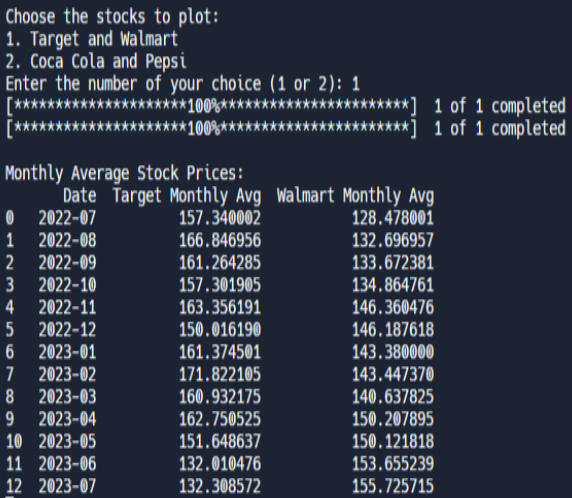Click the Walmart value 150.121818

point(393,441)
